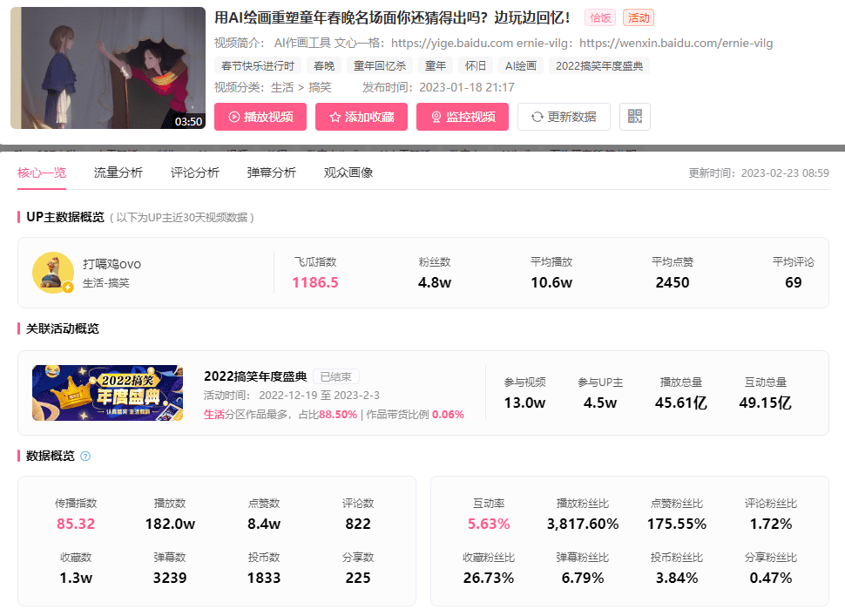Open the 评论分析 tab

click(195, 173)
